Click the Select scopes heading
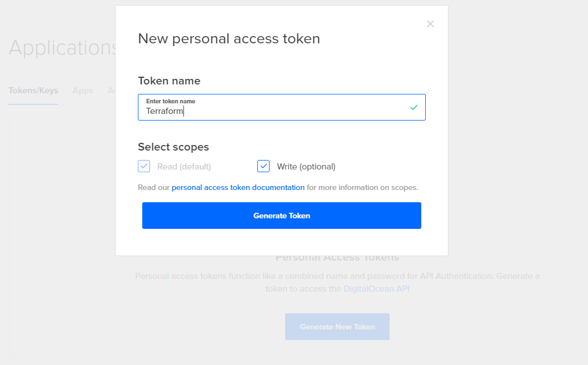 click(173, 147)
